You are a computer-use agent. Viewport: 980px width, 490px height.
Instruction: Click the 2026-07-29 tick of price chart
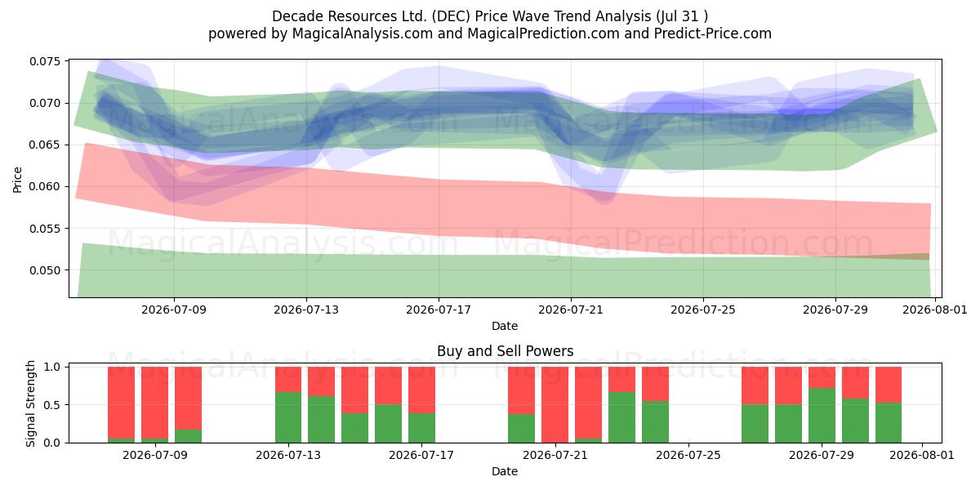click(835, 310)
